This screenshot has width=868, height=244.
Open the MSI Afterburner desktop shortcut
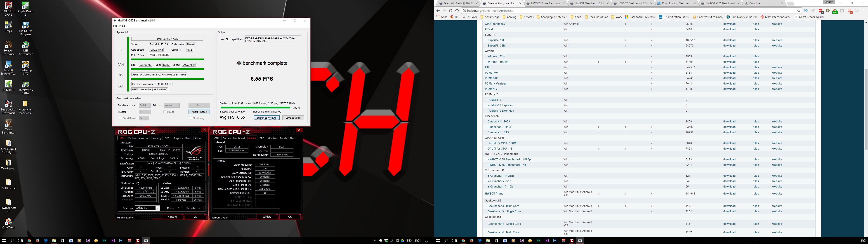pos(25,48)
